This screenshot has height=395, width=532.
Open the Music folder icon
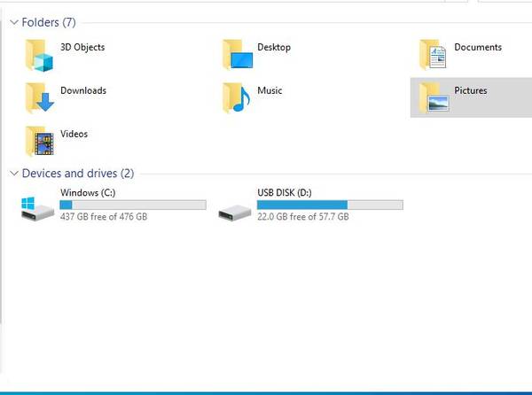(237, 98)
